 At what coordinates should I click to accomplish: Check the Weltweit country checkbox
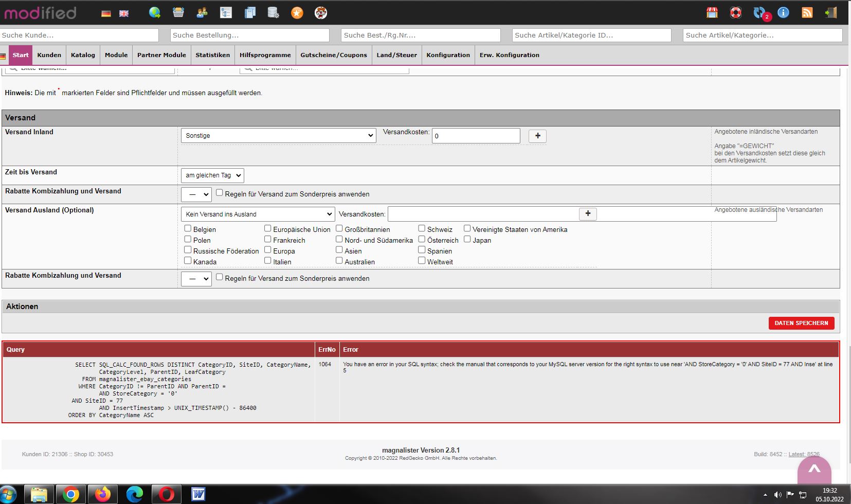(x=422, y=261)
